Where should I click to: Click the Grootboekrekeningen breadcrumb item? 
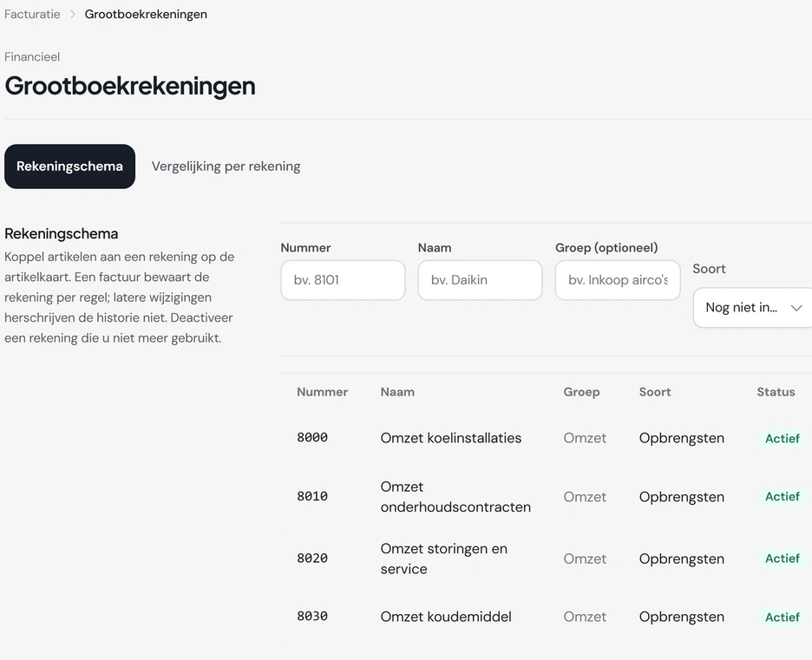(146, 14)
